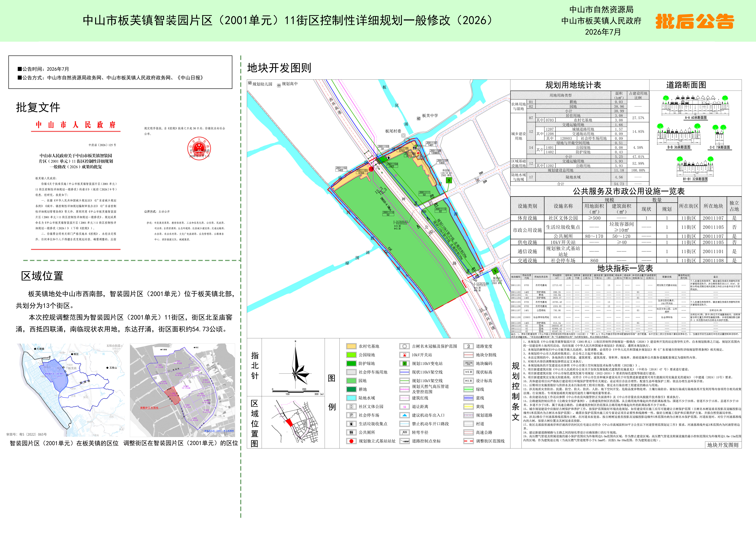The image size is (756, 535).
Task: Click the 地块分割线 legend symbol
Action: (x=469, y=355)
